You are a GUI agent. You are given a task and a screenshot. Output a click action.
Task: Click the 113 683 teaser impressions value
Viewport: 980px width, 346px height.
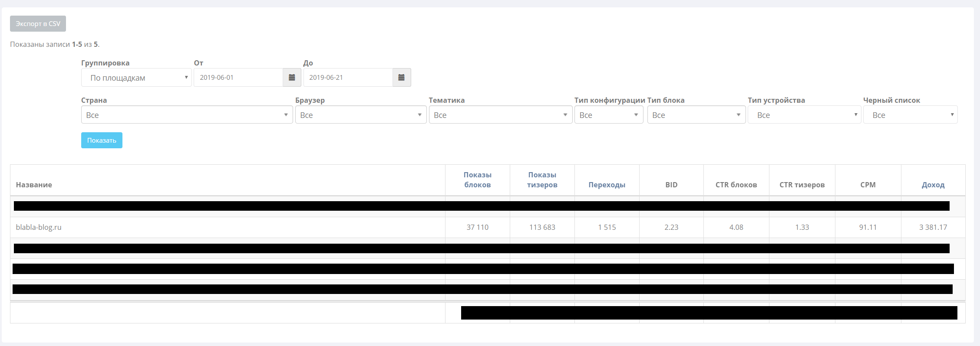click(x=542, y=227)
